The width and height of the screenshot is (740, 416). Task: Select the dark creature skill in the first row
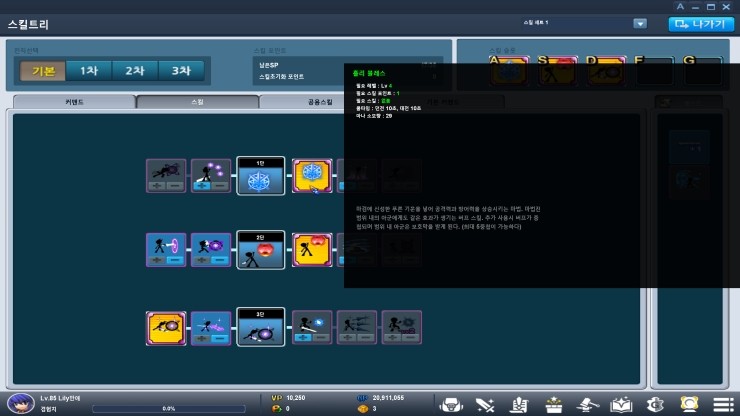coord(166,175)
